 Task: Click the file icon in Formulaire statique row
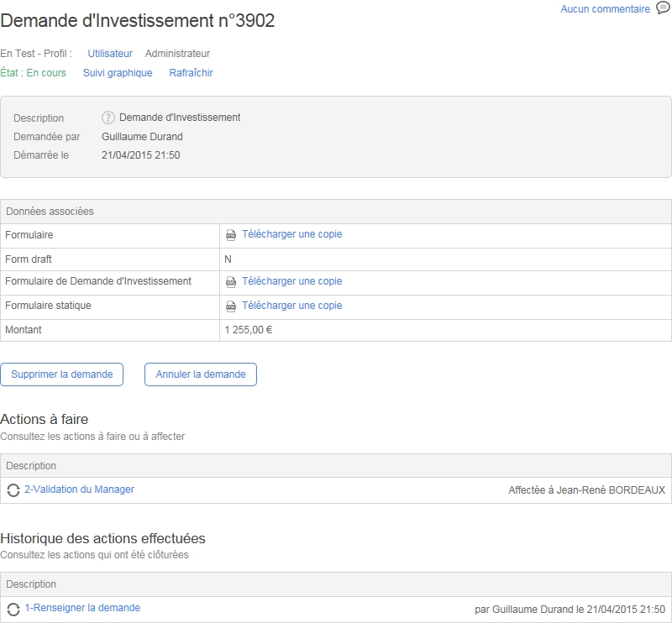click(231, 306)
